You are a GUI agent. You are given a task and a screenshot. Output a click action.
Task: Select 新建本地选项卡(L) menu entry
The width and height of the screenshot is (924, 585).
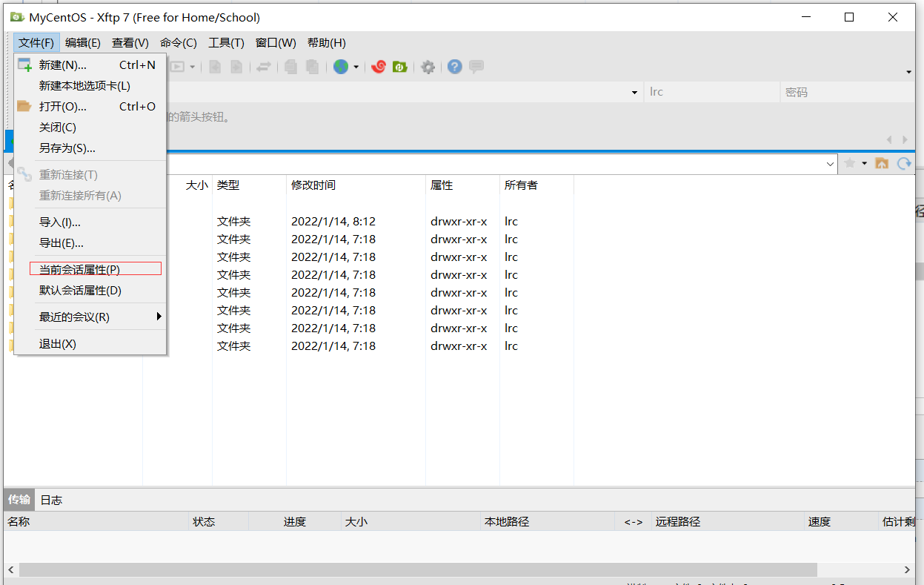(x=90, y=86)
